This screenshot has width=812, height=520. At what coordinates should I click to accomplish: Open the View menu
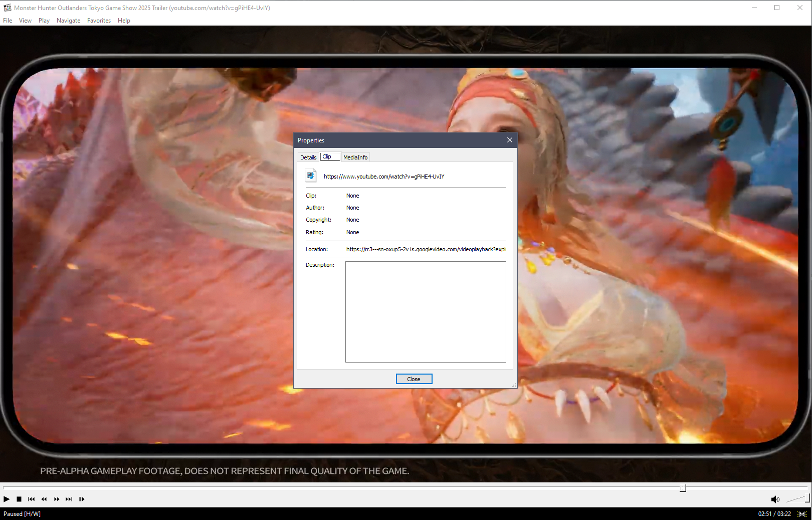click(x=25, y=21)
